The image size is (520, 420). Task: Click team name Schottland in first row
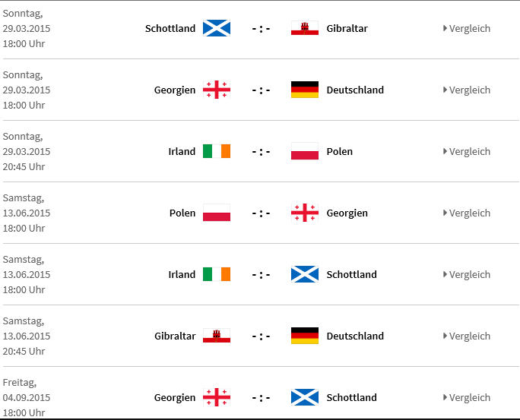(170, 29)
